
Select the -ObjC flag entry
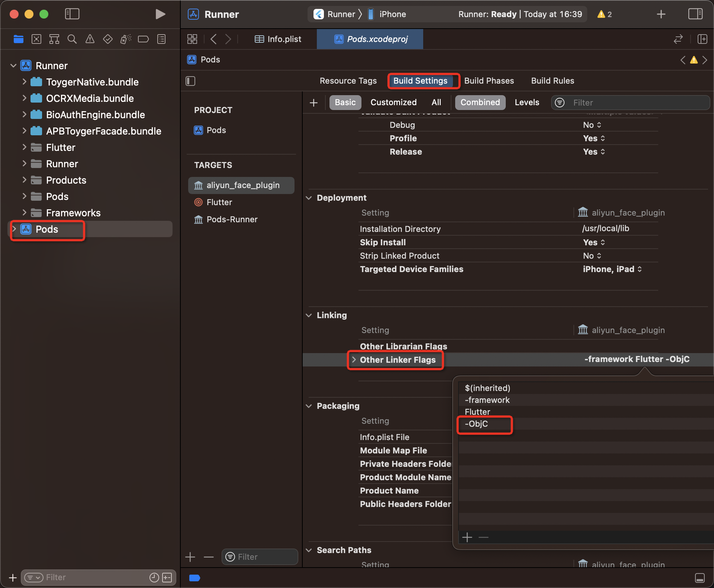click(x=476, y=424)
